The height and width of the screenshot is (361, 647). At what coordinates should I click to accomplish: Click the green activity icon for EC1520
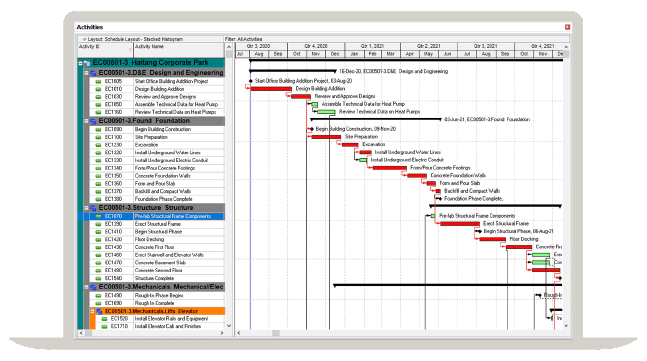tap(104, 319)
